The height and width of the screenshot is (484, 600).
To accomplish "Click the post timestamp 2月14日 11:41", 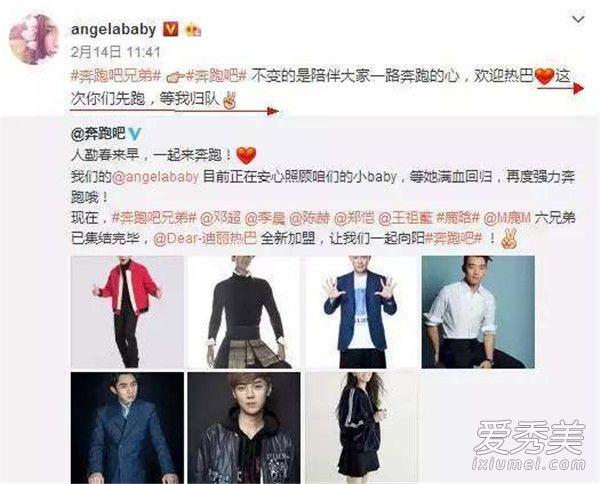I will [115, 52].
